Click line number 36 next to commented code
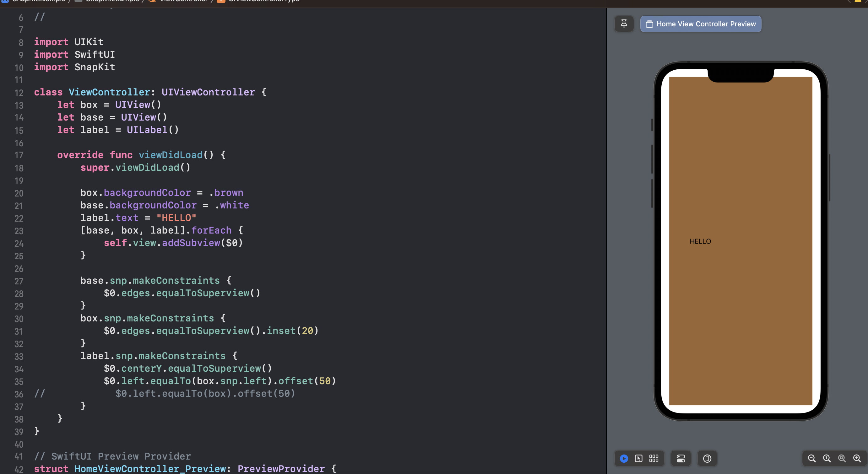Image resolution: width=868 pixels, height=474 pixels. point(19,394)
